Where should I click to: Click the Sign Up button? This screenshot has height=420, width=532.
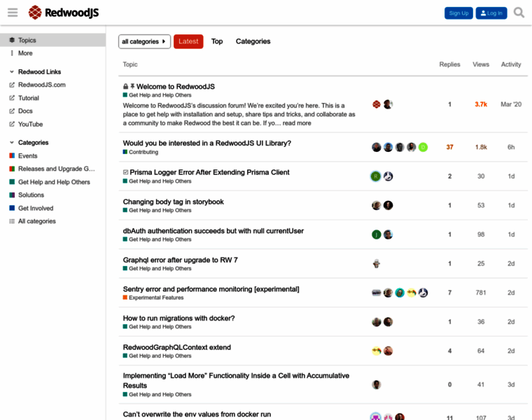(x=458, y=13)
